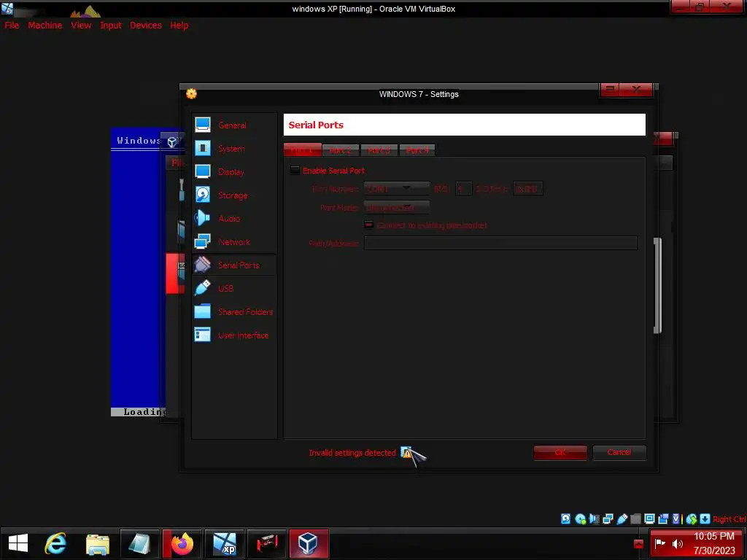Select the Serial Ports category

click(x=233, y=265)
